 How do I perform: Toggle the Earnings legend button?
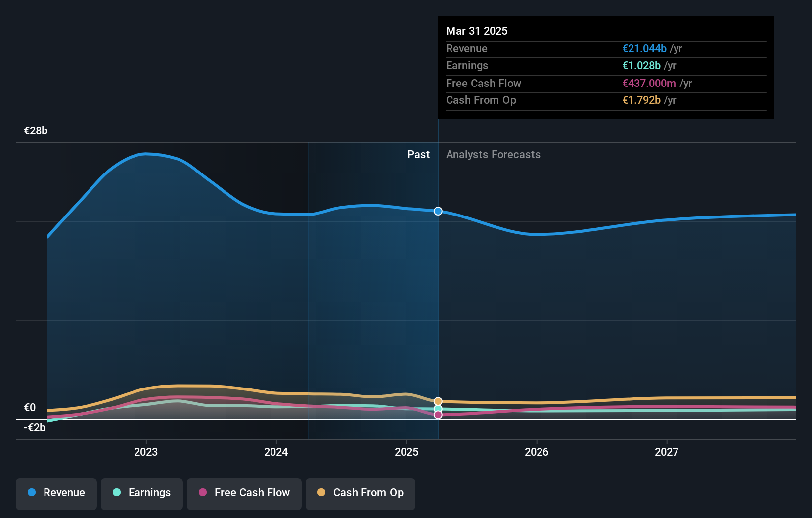(x=142, y=493)
